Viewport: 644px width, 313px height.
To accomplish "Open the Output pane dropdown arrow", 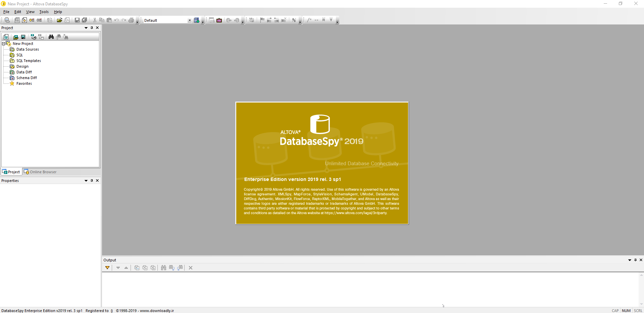I will tap(630, 260).
